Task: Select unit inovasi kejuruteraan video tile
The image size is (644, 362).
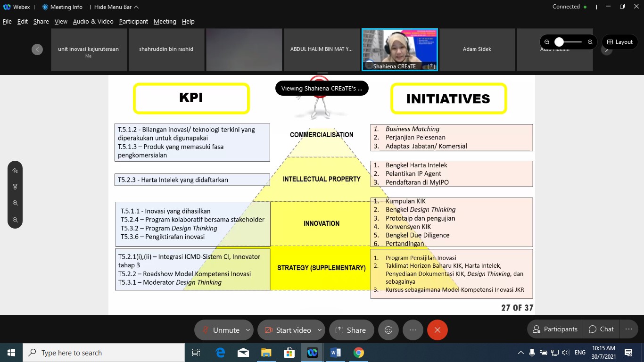Action: (x=89, y=49)
